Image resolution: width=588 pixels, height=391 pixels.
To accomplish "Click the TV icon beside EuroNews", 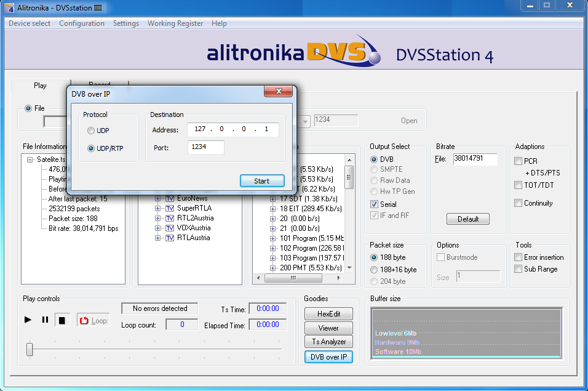I will point(170,198).
